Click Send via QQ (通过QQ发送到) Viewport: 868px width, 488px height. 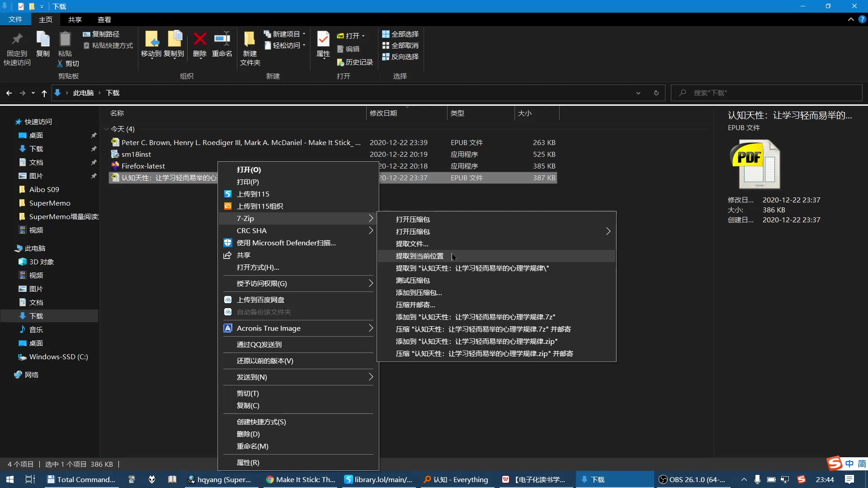298,345
